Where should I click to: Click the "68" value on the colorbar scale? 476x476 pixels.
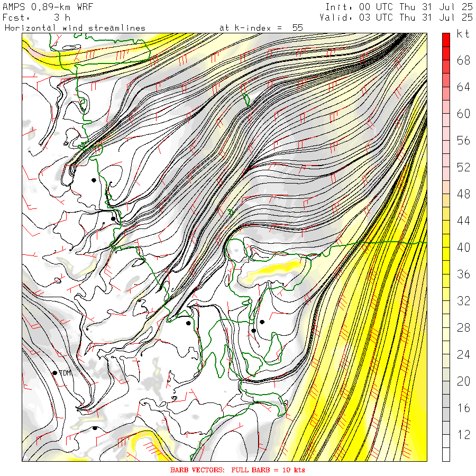pyautogui.click(x=463, y=60)
